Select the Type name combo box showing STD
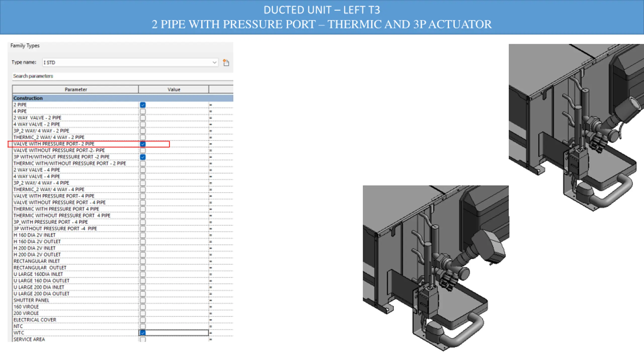644x362 pixels. (x=130, y=62)
